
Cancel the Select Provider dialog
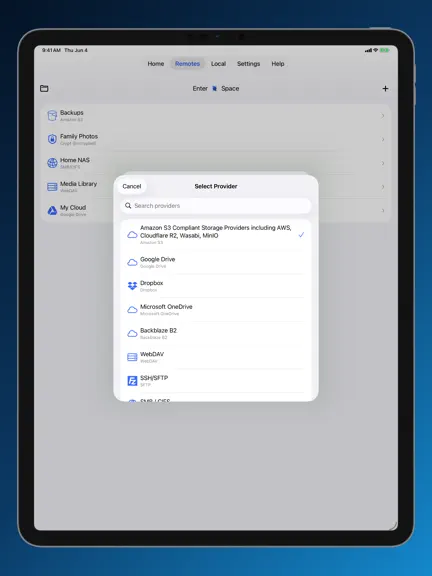click(x=132, y=186)
